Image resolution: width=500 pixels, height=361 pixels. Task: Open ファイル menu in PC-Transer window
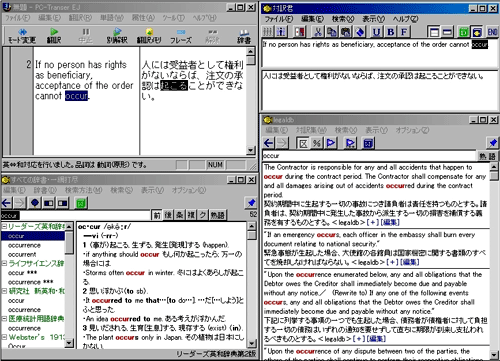(17, 18)
